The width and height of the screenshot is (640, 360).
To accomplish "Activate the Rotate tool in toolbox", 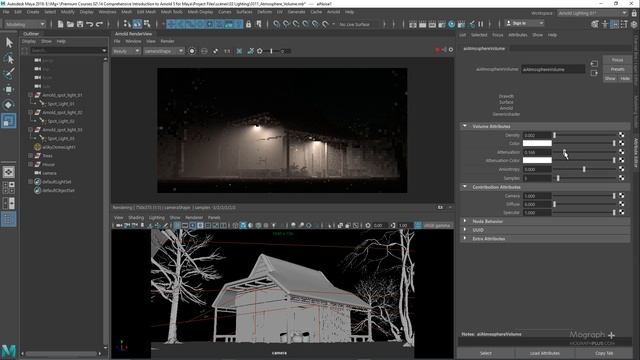I will click(9, 105).
